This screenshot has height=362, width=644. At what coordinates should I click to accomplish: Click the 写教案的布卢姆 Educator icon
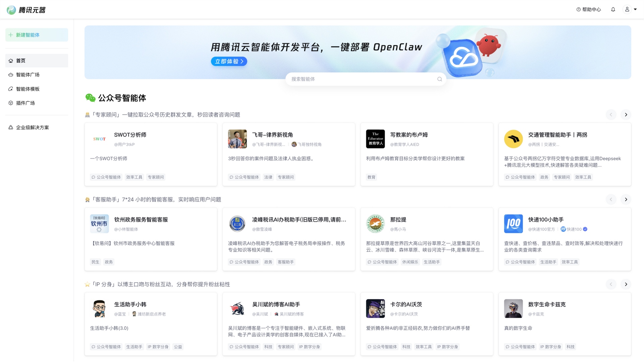375,139
